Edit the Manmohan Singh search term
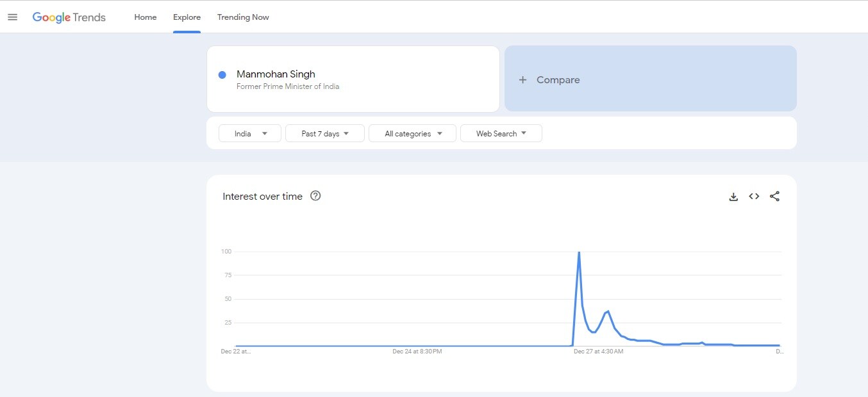 click(x=276, y=74)
